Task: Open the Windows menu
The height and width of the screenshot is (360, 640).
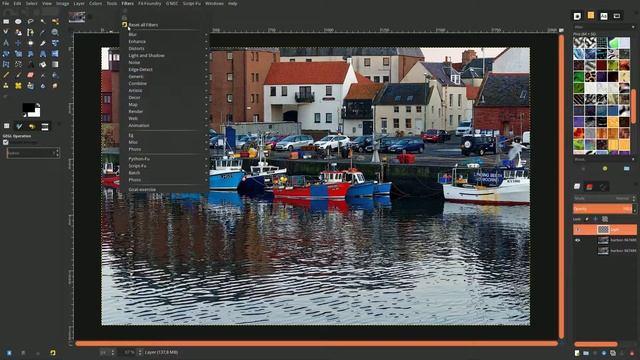Action: tap(214, 3)
